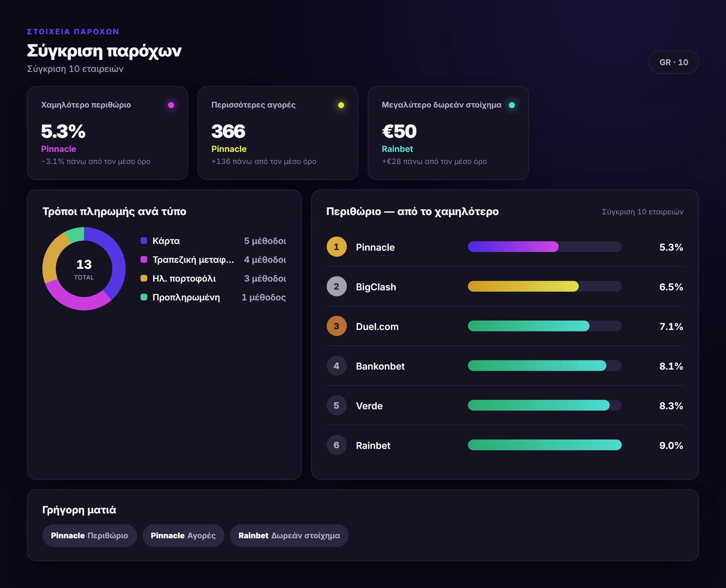Viewport: 726px width, 588px height.
Task: Click the -3.1% πάνω από τον μέσο όρο note
Action: tap(96, 162)
